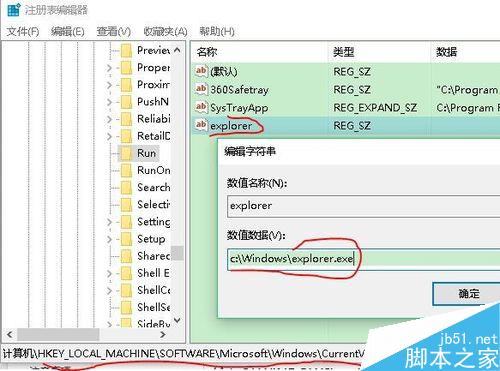This screenshot has height=371, width=500.
Task: Select the 360Safetray value name
Action: 239,90
